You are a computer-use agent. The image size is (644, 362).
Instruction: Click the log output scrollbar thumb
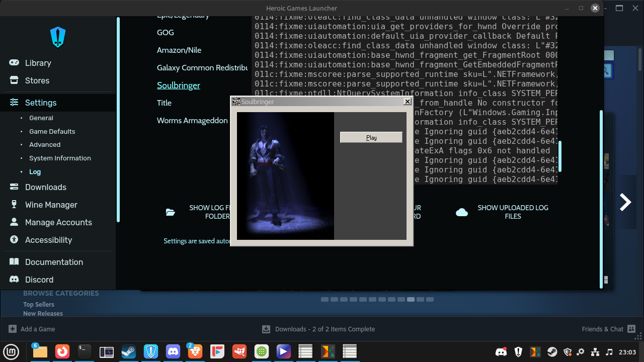(559, 156)
